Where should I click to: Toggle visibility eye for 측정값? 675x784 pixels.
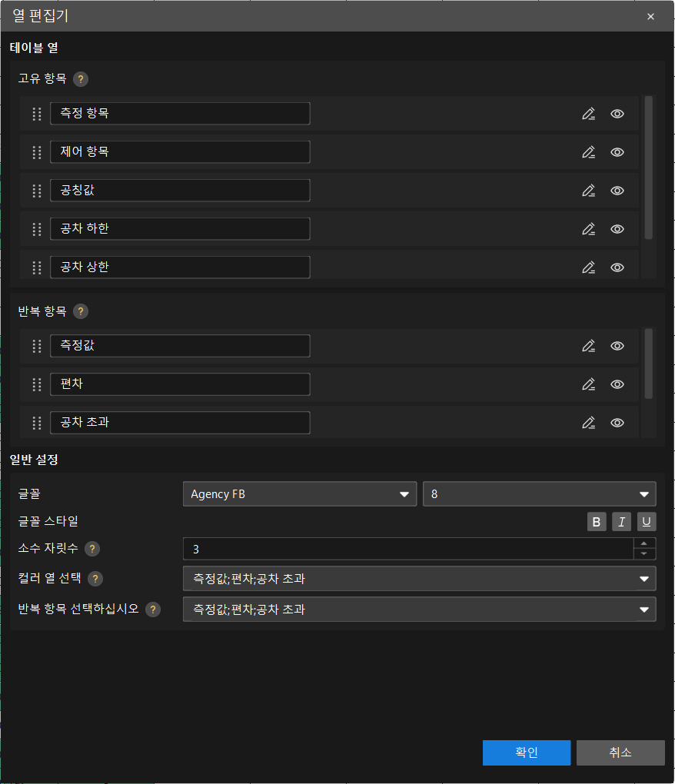[x=617, y=346]
